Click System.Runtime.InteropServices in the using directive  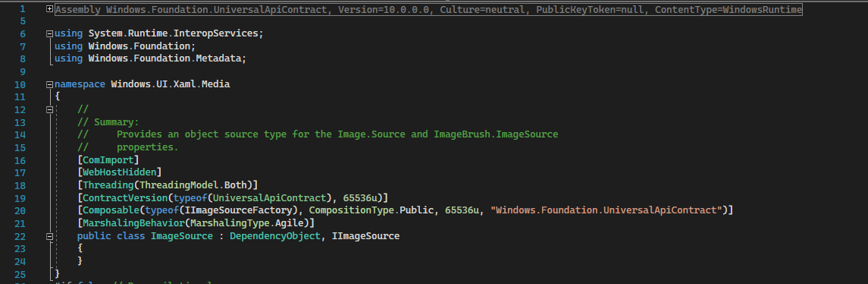[174, 33]
